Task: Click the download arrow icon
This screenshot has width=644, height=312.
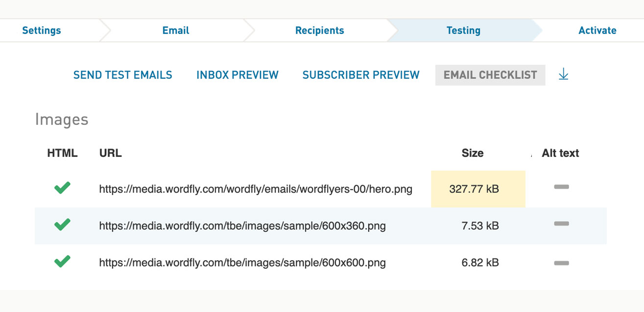Action: [x=563, y=74]
